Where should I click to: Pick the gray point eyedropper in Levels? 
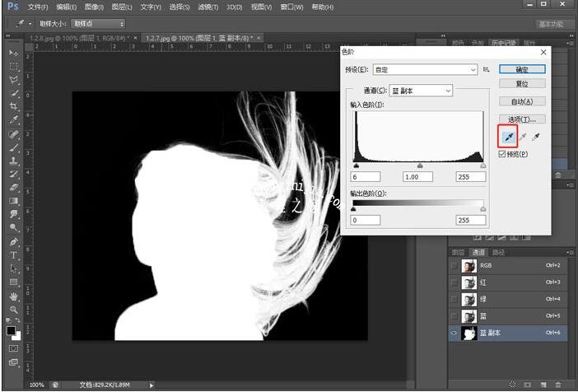pos(523,138)
